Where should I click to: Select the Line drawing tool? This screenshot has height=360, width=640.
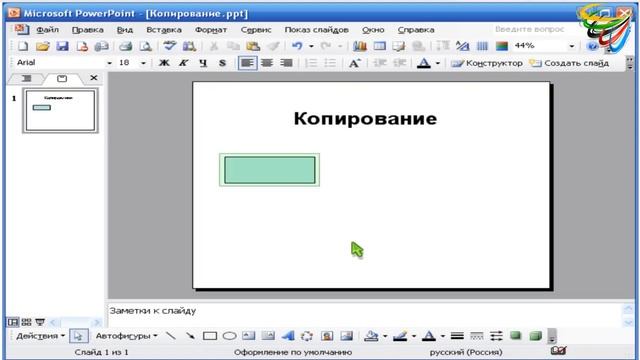coord(171,336)
